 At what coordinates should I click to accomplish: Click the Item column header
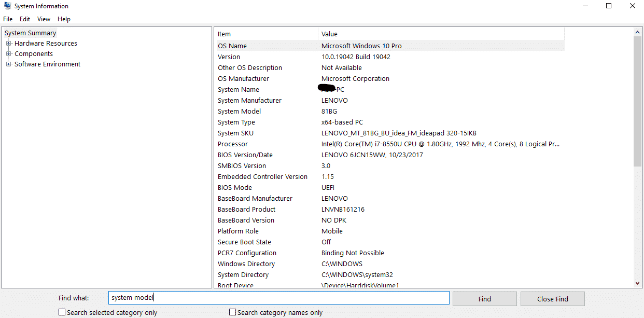coord(223,34)
